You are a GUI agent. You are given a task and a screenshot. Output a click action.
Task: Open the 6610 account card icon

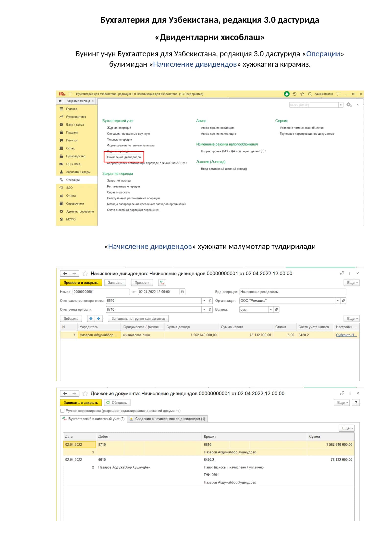coord(210,301)
